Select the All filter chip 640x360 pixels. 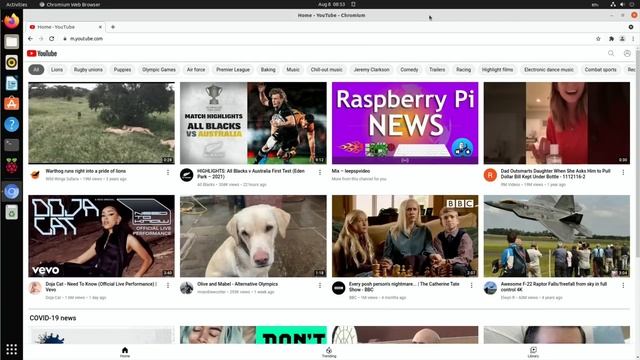[x=36, y=70]
